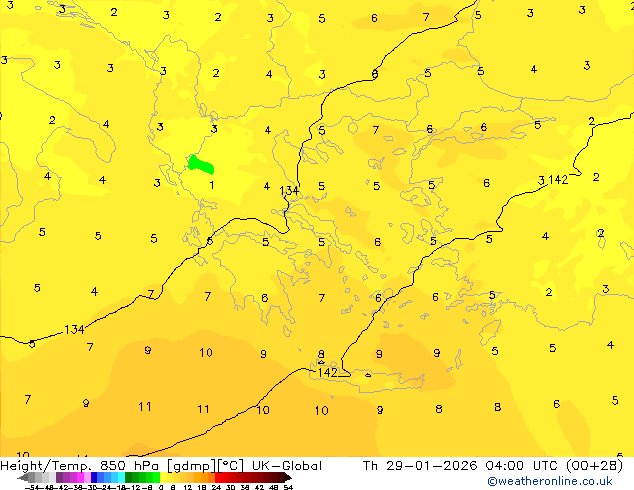This screenshot has height=490, width=634.
Task: Pick the bright red legend swatch
Action: [218, 477]
